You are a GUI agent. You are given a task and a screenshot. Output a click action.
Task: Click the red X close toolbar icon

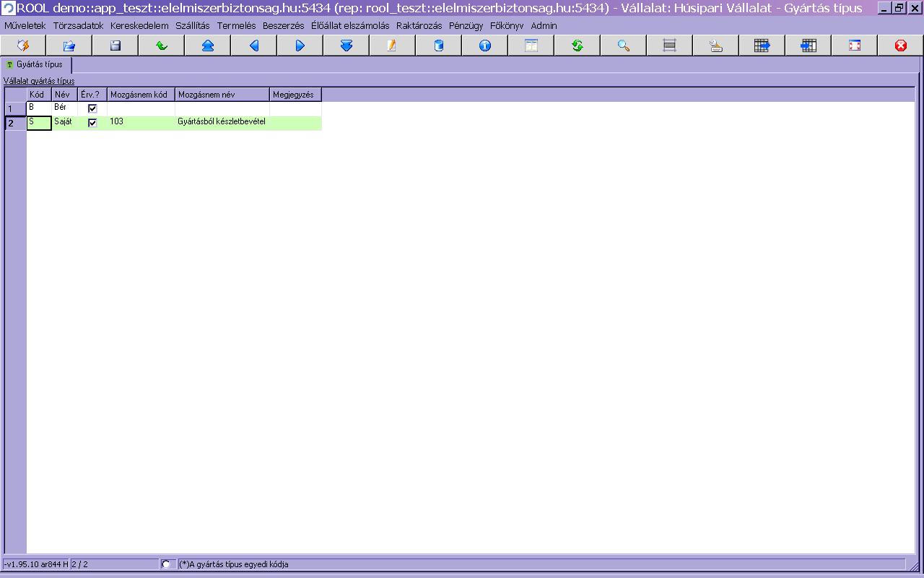(x=901, y=46)
